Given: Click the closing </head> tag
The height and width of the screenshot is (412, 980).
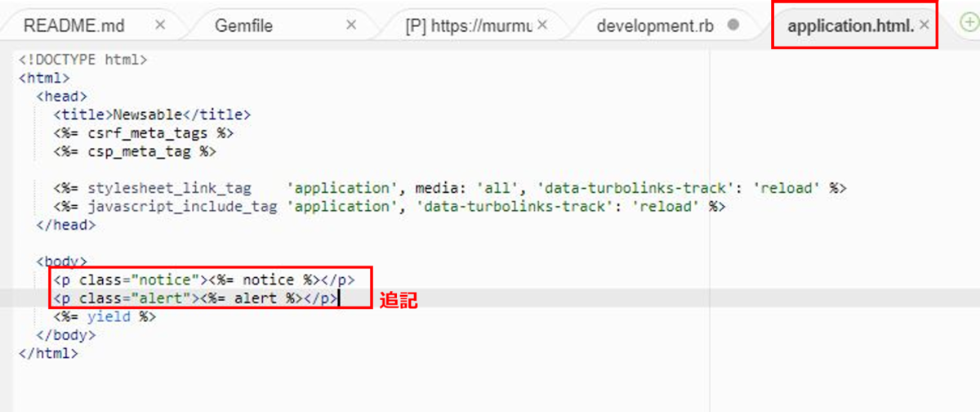Looking at the screenshot, I should click(66, 225).
